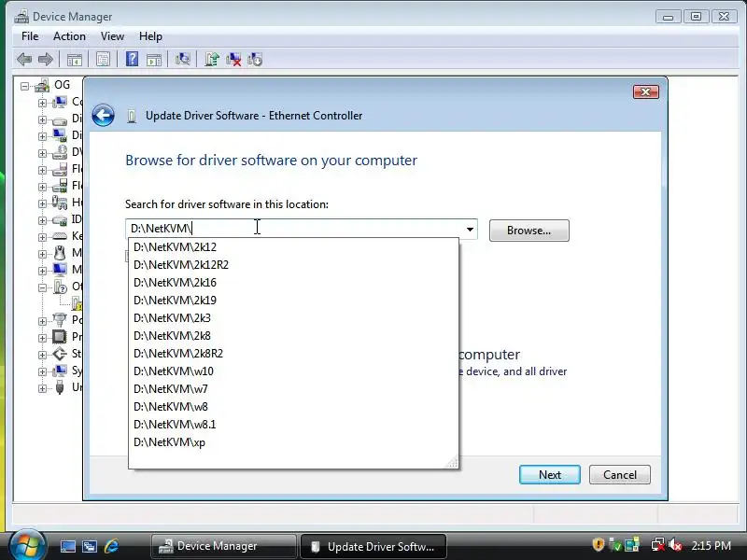747x560 pixels.
Task: Toggle the Show/Hide Action Pane toolbar icon
Action: pos(154,60)
